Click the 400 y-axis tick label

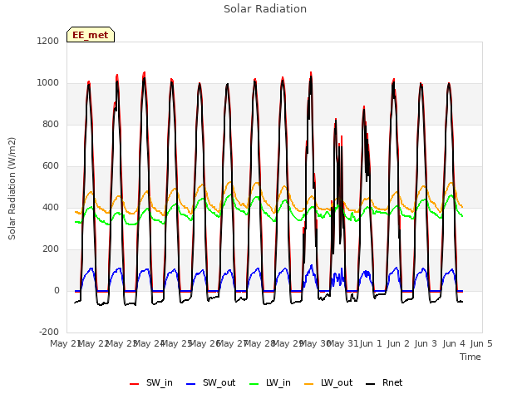[x=50, y=208]
